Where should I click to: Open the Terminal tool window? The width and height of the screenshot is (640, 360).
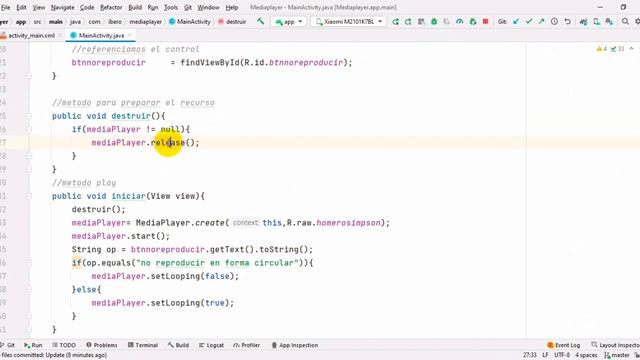click(x=143, y=345)
